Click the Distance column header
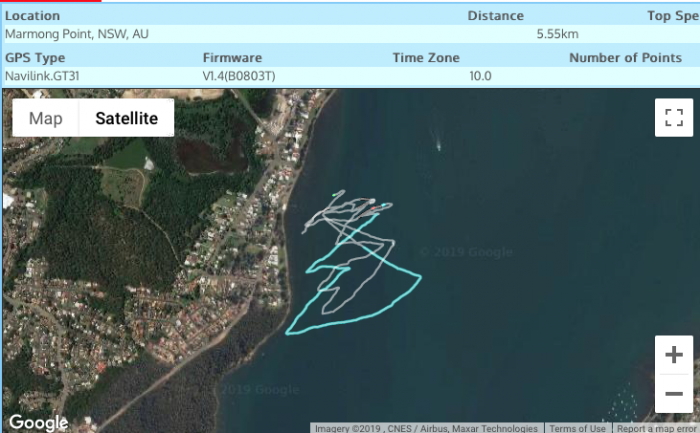Image resolution: width=700 pixels, height=433 pixels. tap(495, 15)
